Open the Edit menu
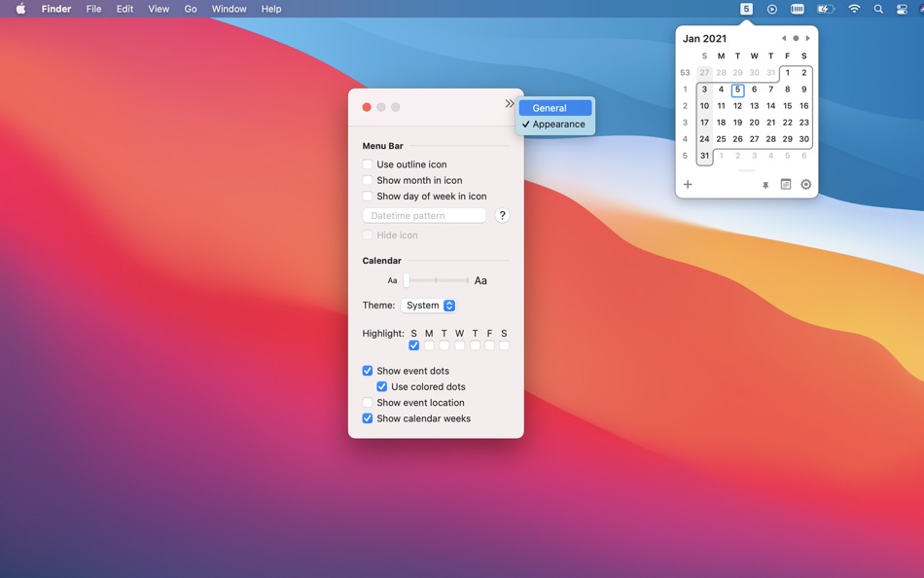Screen dimensions: 924x578 click(124, 9)
